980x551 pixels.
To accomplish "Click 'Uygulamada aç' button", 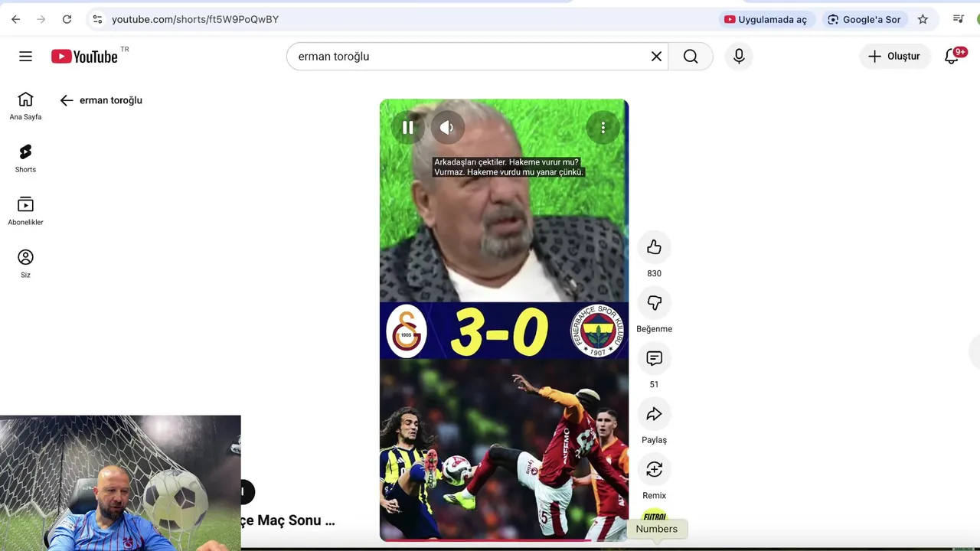I will coord(766,19).
